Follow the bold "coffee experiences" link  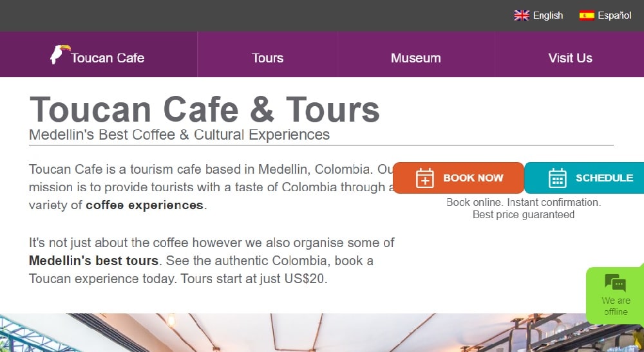(x=144, y=206)
